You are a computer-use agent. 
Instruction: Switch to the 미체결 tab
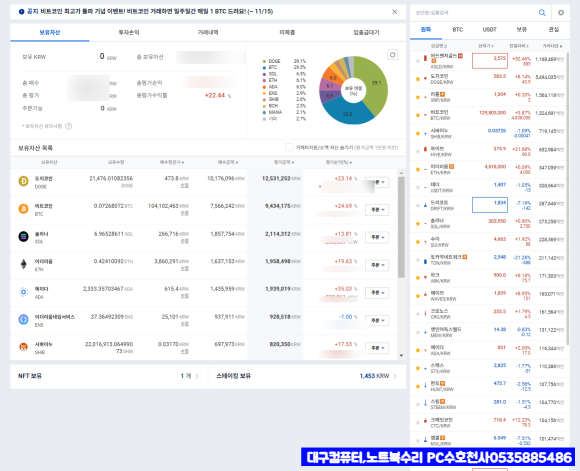[287, 33]
